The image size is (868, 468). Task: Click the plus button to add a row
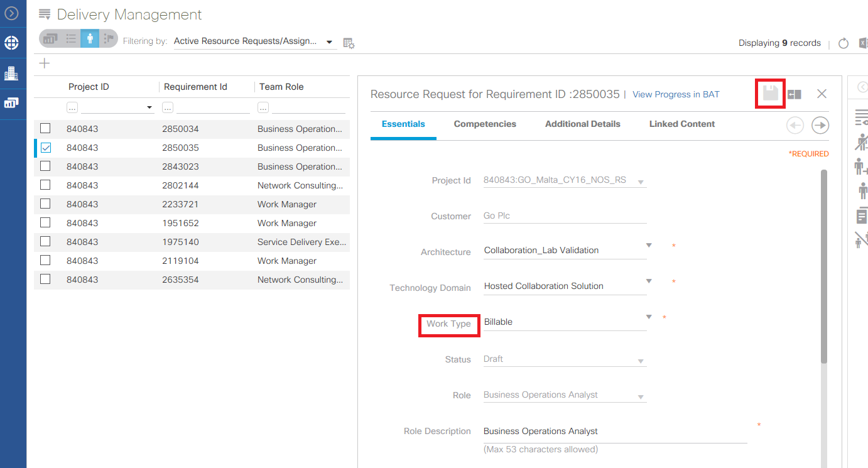coord(44,63)
